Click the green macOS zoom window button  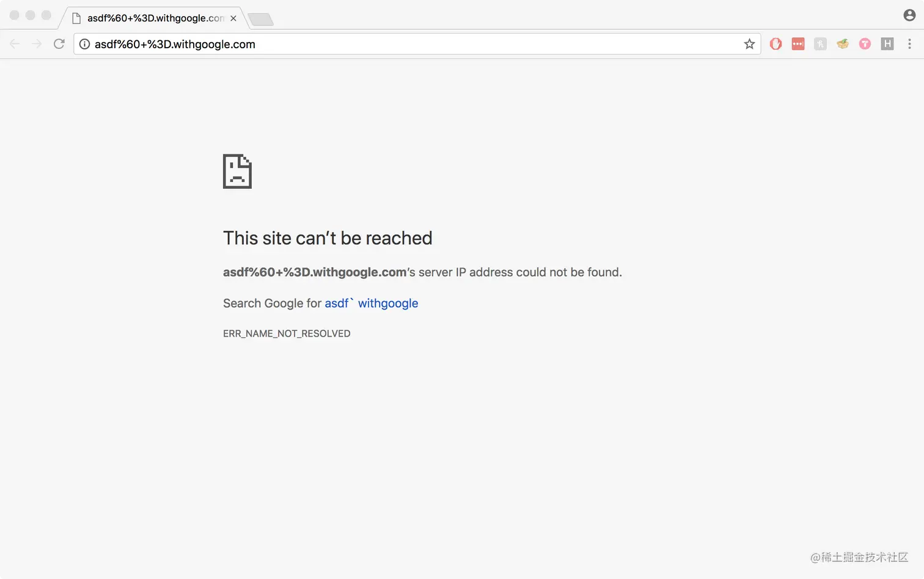(x=46, y=15)
